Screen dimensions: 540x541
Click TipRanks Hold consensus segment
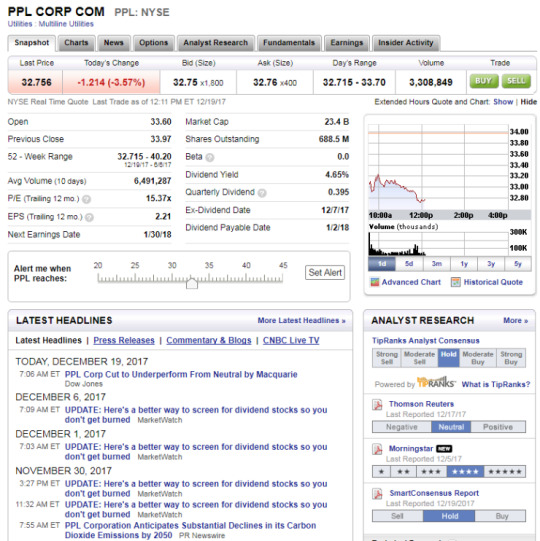coord(448,358)
